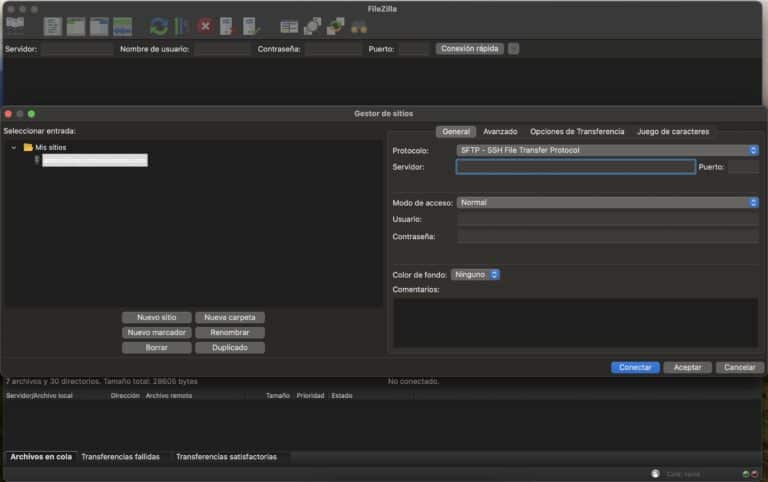
Task: Toggle processing of the transfer queue
Action: pos(181,26)
